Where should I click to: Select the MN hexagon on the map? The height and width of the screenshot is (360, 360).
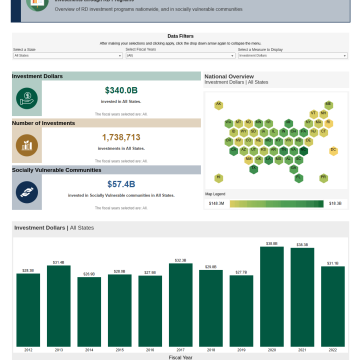pyautogui.click(x=259, y=123)
